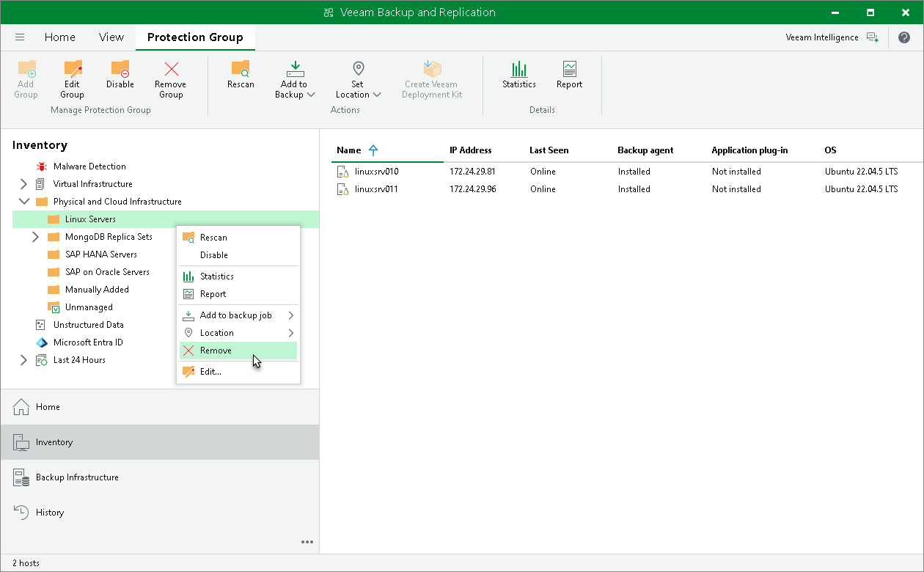Open the Location submenu

pos(238,333)
